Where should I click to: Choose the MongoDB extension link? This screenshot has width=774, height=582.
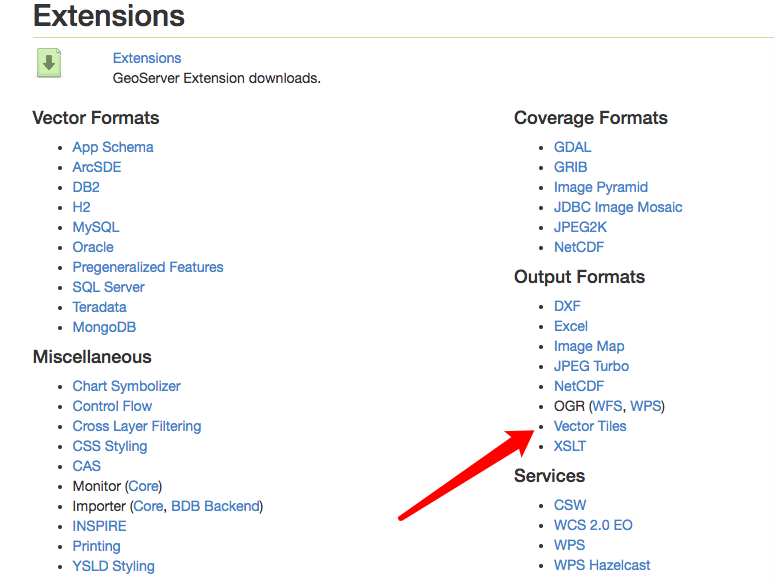[x=104, y=327]
